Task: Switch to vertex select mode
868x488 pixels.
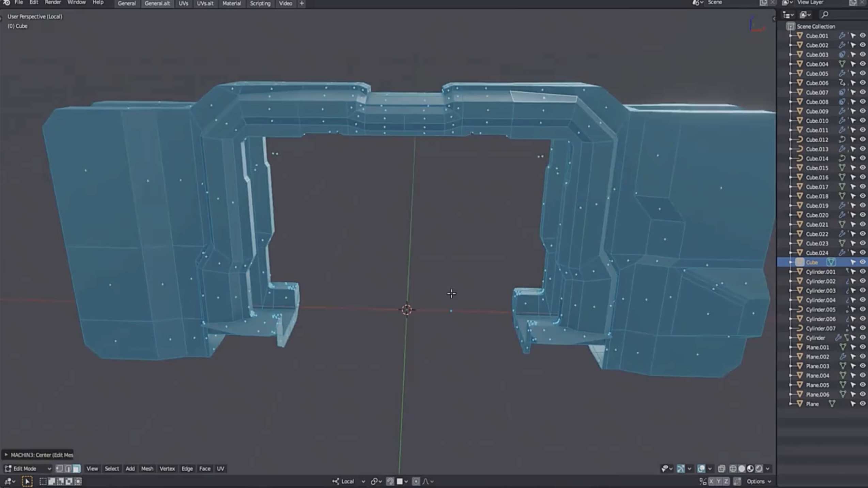Action: point(59,469)
